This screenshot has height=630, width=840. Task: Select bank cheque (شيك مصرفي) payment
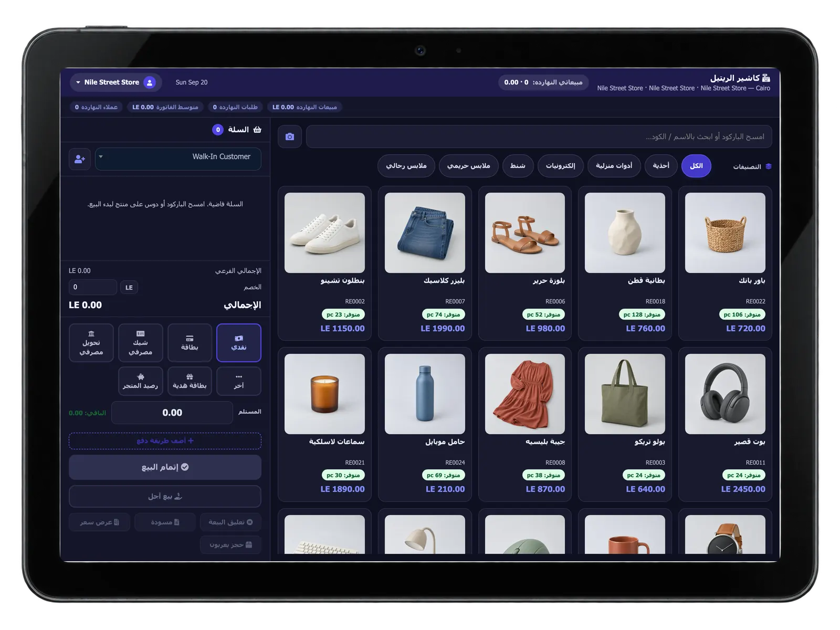click(140, 343)
